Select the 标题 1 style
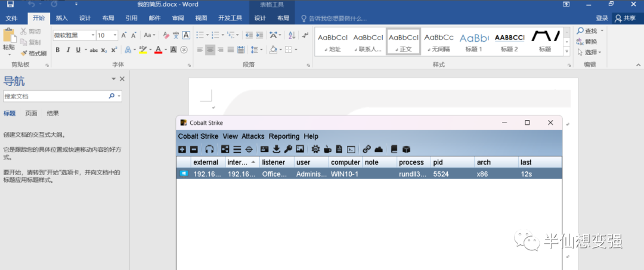 point(474,42)
